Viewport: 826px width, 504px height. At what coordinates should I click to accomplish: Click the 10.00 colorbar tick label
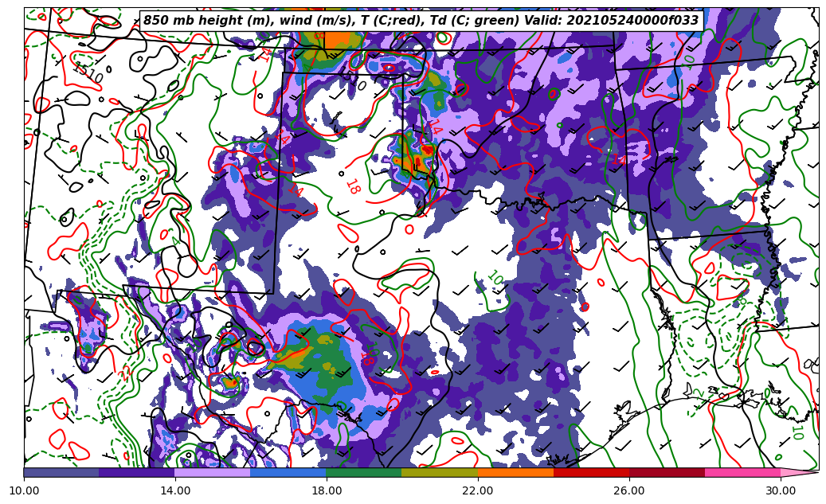coord(24,490)
